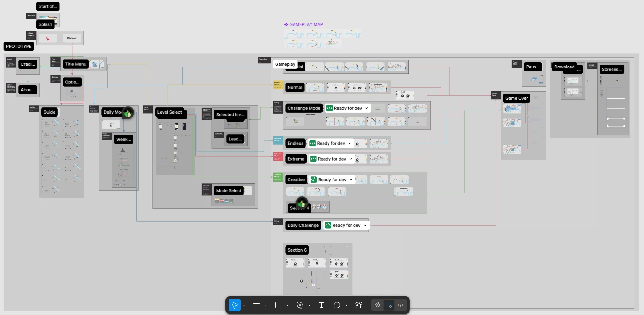Select the Extreme section label
644x315 pixels.
point(296,159)
